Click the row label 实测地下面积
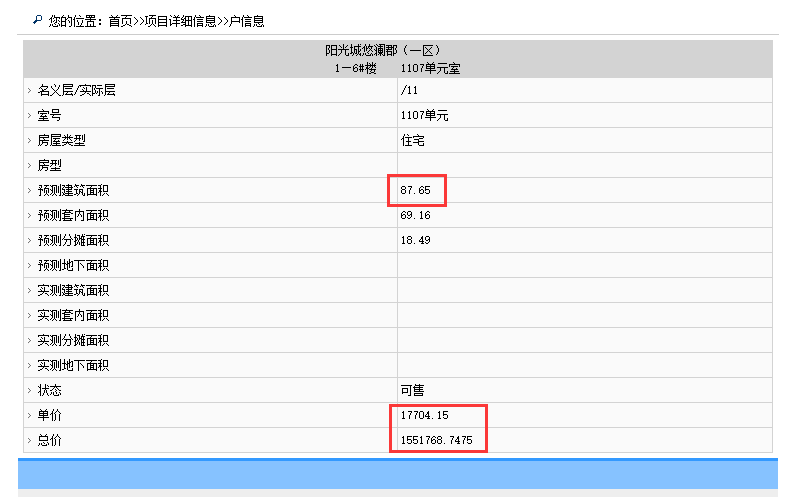 click(x=73, y=366)
